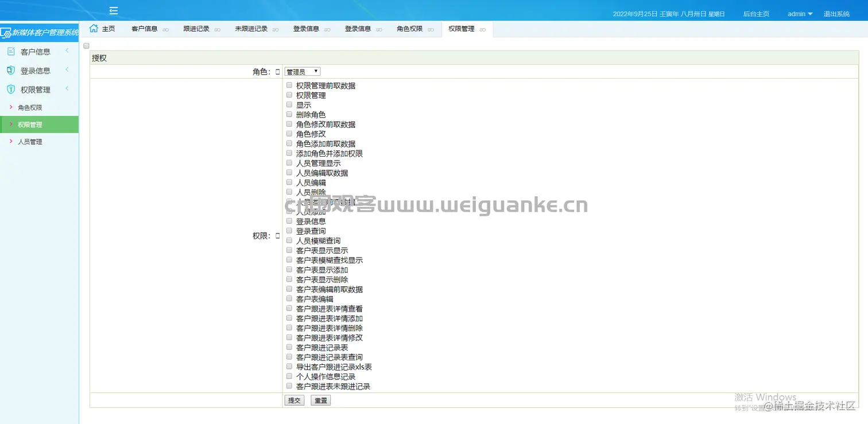Check the 导出客户跟进记录xls表 checkbox
This screenshot has width=868, height=424.
click(x=289, y=367)
